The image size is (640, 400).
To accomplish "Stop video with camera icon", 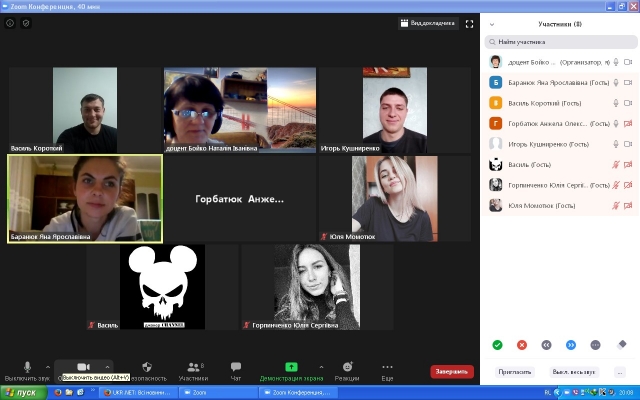I will click(83, 367).
